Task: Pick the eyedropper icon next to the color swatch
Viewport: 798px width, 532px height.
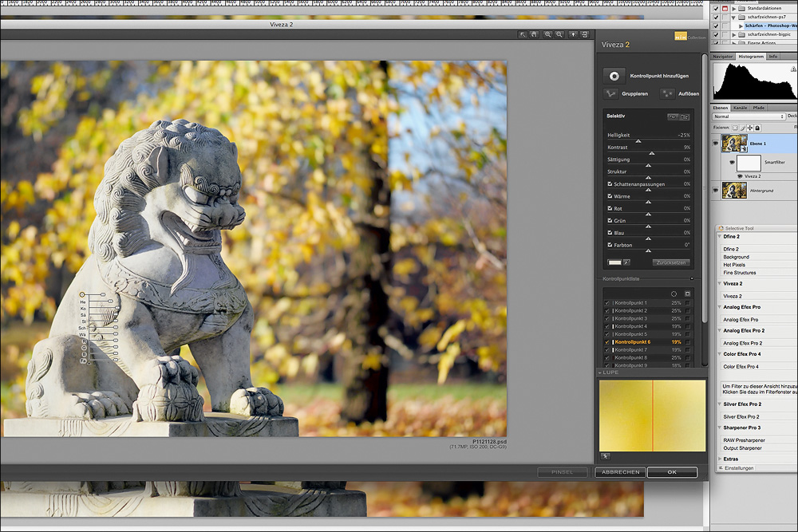Action: pyautogui.click(x=626, y=262)
